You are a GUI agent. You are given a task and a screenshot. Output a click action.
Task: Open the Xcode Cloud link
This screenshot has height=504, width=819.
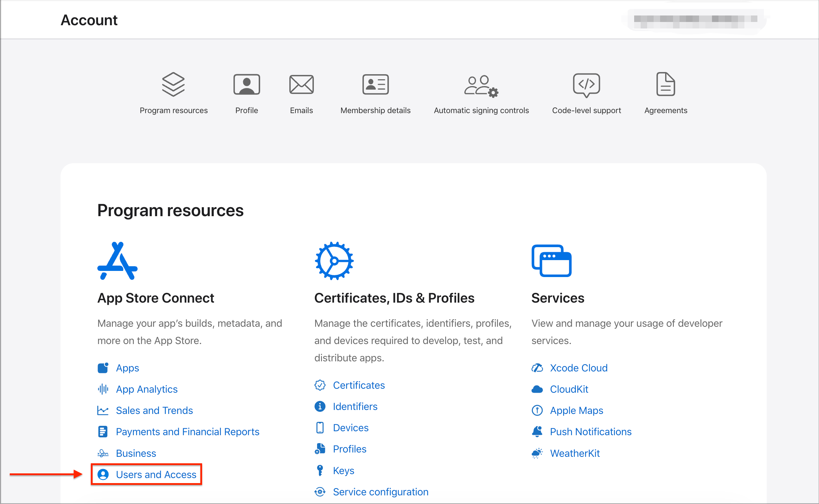(x=579, y=368)
